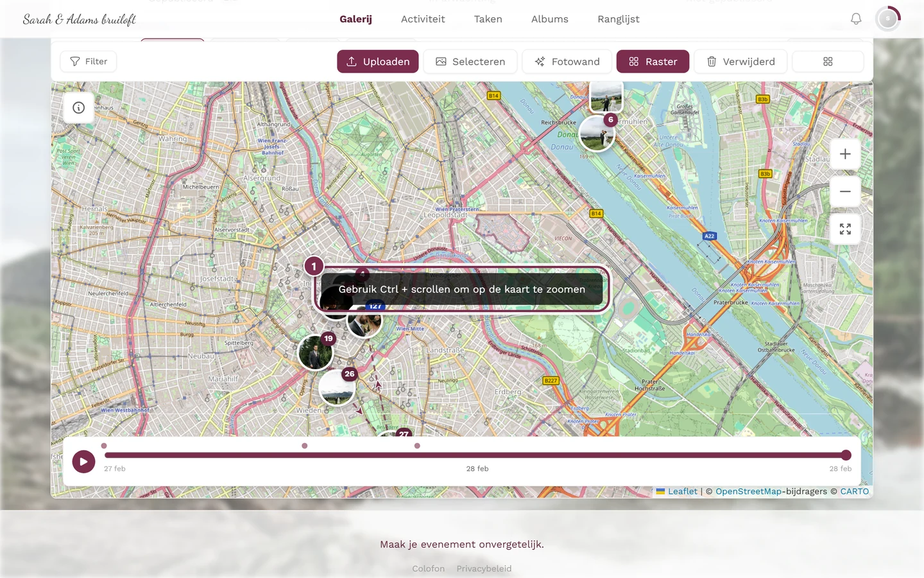Switch to Raster view

653,62
